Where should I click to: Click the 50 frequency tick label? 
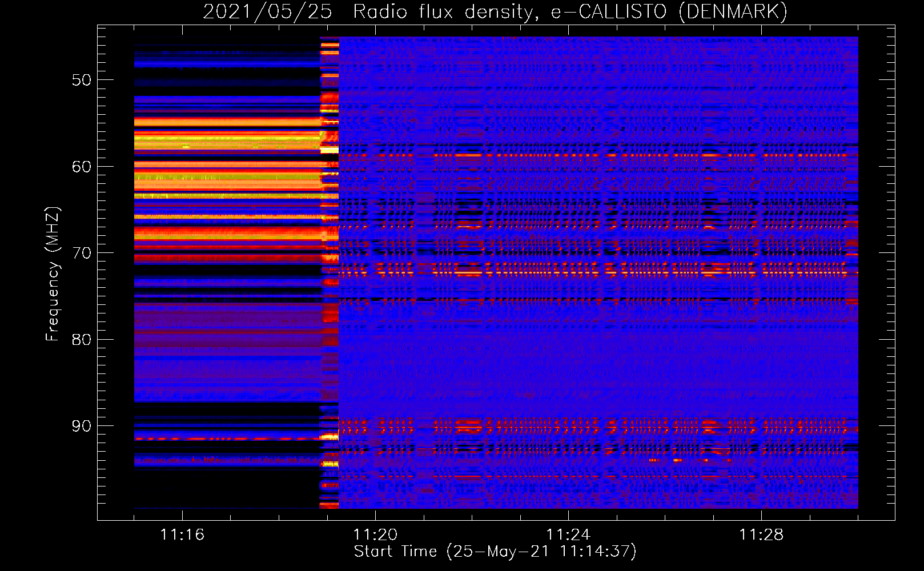82,80
